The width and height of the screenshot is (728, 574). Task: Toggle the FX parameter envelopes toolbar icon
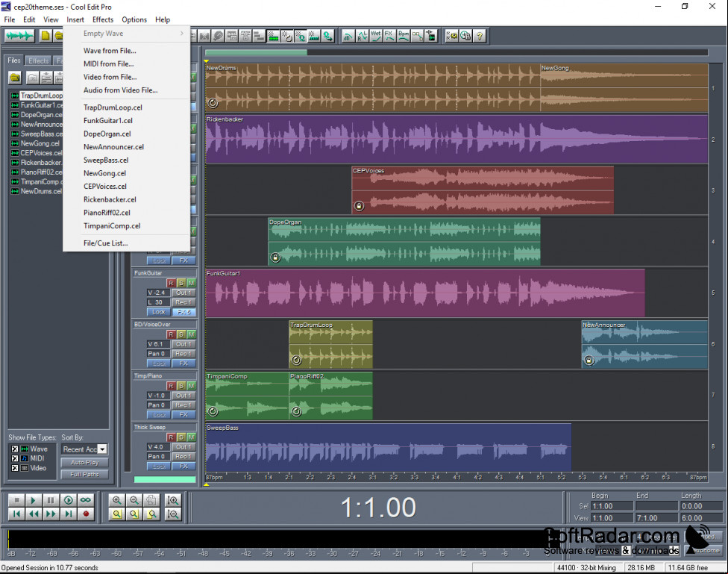389,36
